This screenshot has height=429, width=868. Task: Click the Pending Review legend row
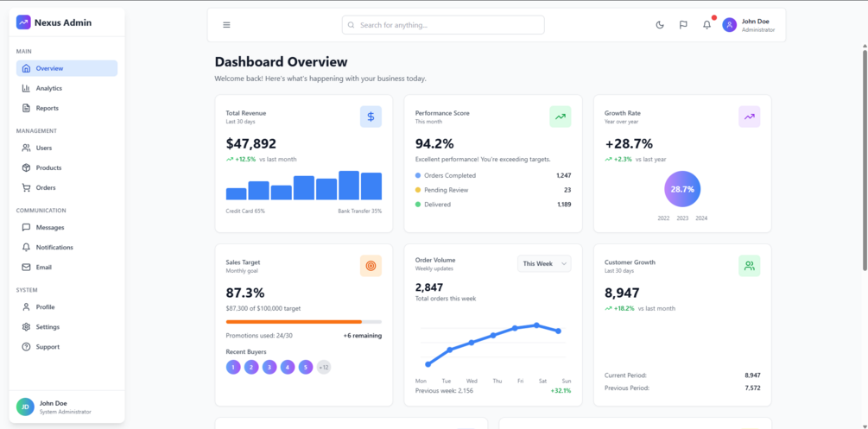(x=492, y=190)
